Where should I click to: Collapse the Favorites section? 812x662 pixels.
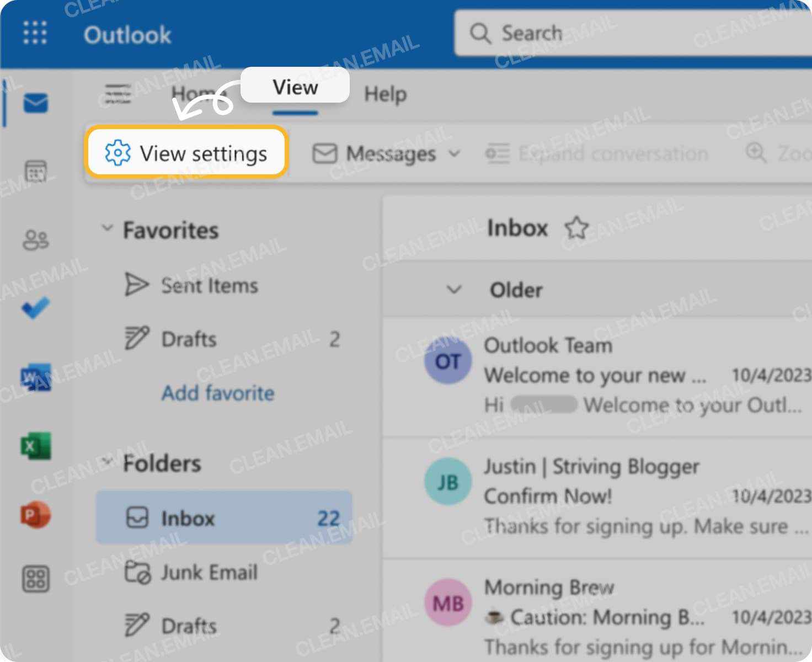point(107,229)
